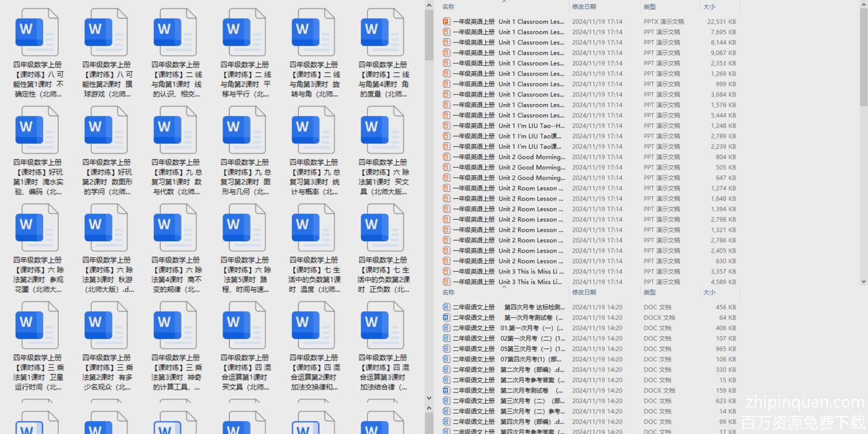Sort the upper file list by 修改日期
The image size is (868, 434).
point(584,7)
